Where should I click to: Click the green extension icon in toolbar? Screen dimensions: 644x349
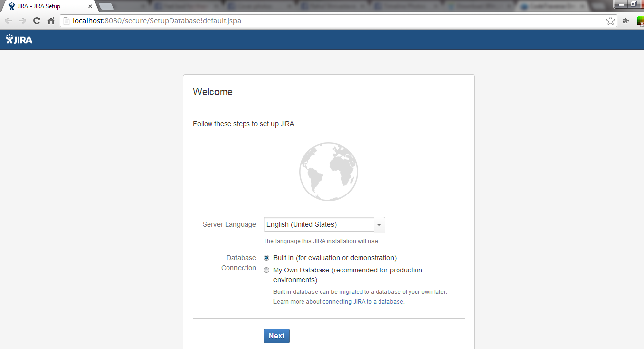[641, 21]
